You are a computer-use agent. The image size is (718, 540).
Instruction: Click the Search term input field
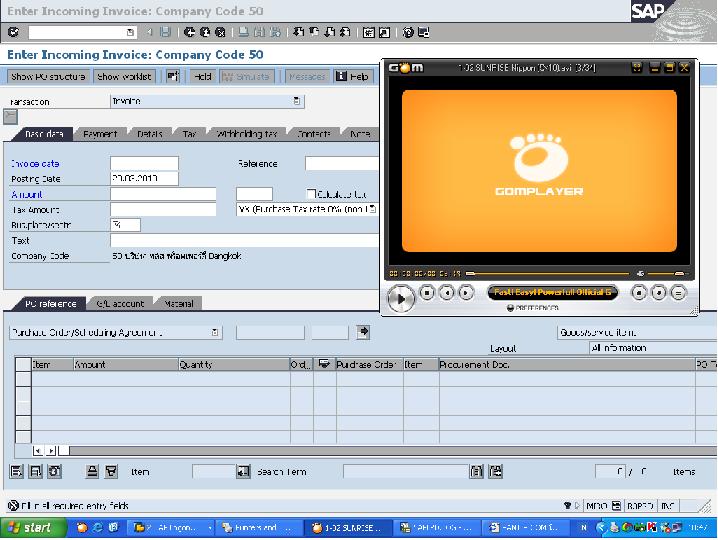[405, 471]
